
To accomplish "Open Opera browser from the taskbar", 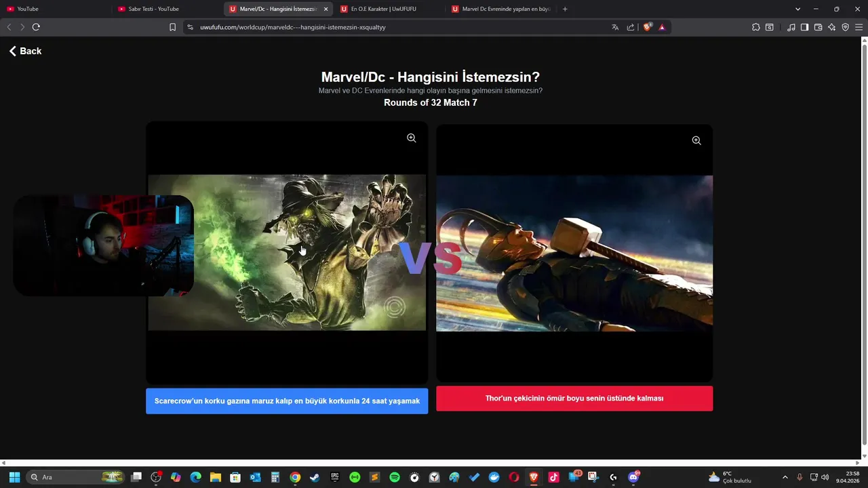I will tap(514, 477).
